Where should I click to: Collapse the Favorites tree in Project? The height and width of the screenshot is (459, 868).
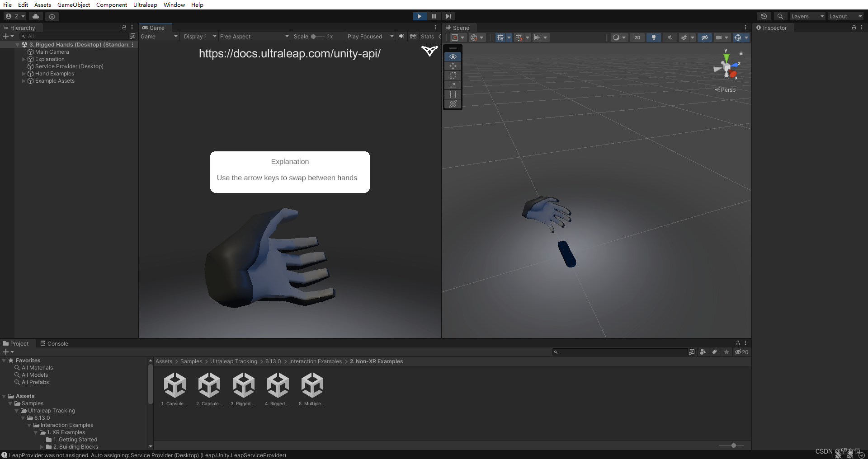click(4, 361)
